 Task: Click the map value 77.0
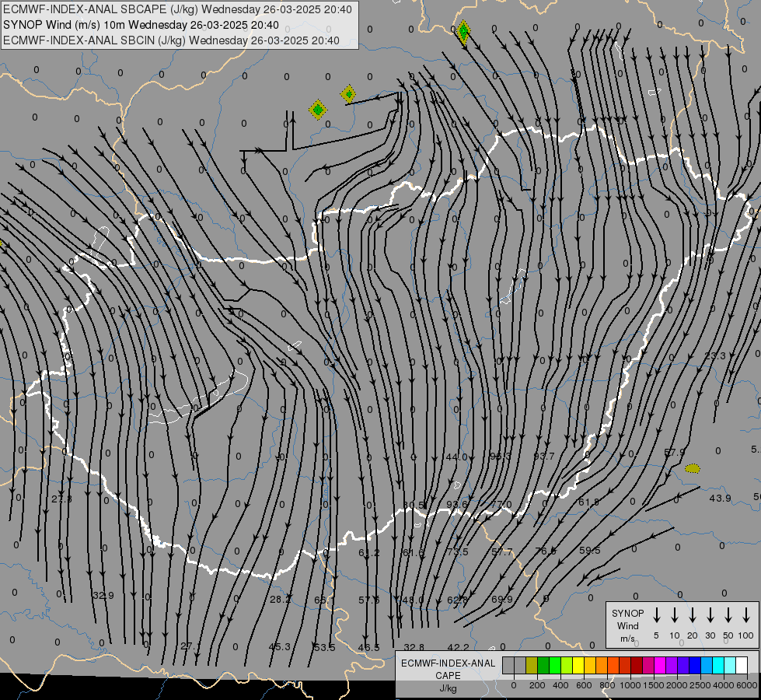tap(501, 504)
